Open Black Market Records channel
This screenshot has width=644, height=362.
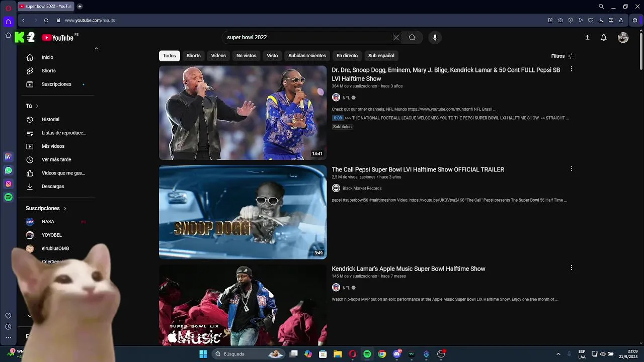pyautogui.click(x=362, y=188)
